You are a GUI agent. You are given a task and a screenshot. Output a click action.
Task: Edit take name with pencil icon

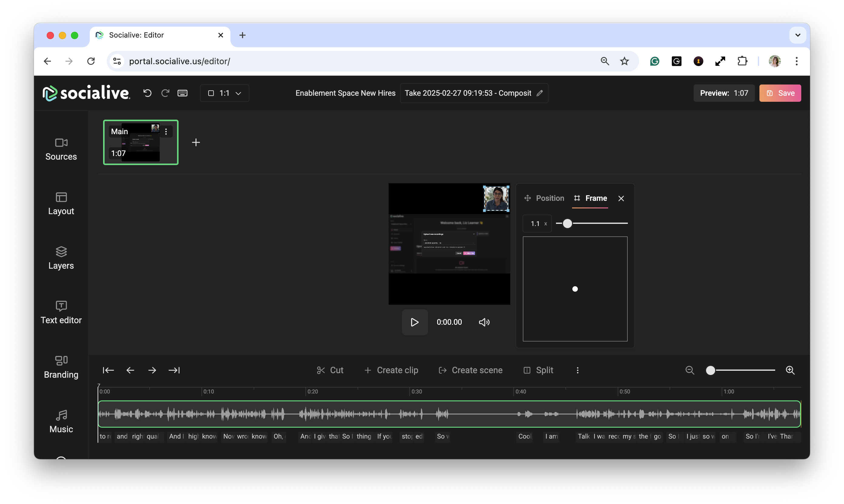539,93
